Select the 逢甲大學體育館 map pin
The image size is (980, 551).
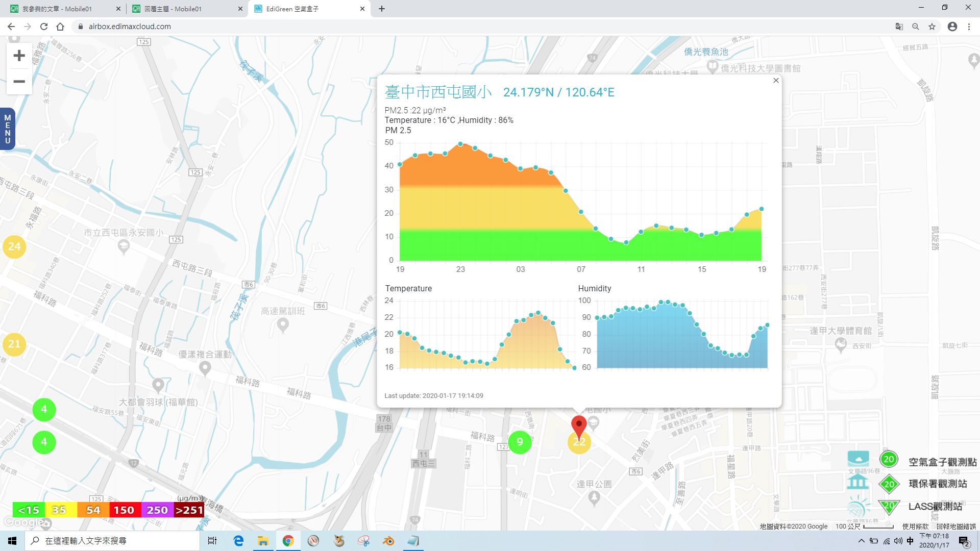tap(841, 345)
